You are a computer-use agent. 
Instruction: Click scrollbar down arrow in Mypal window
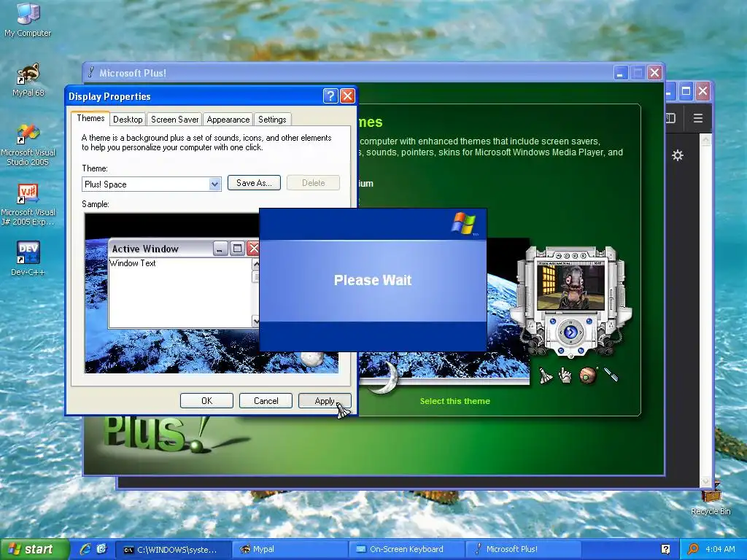tap(706, 482)
